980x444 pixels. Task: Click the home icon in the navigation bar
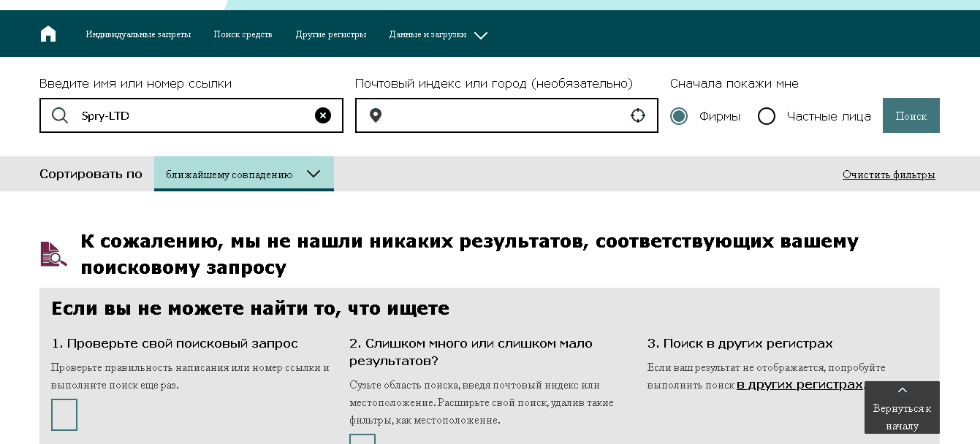tap(48, 34)
